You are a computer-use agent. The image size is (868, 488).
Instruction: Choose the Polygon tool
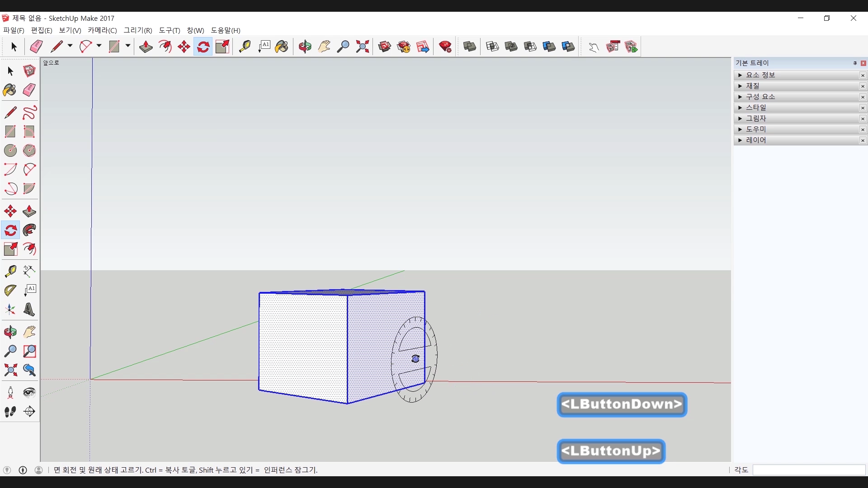coord(29,150)
